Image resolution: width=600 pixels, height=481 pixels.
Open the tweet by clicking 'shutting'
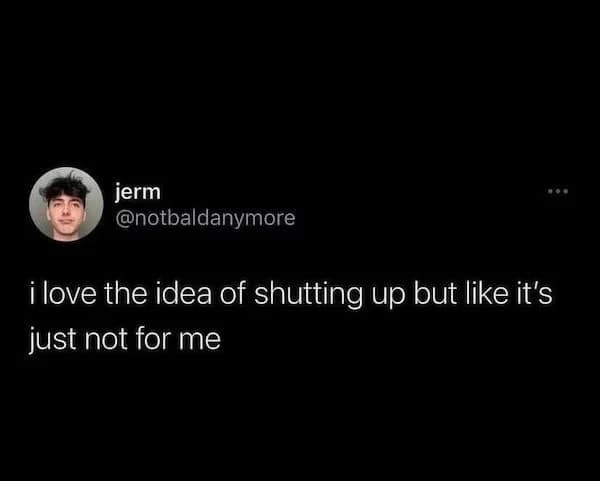point(308,295)
